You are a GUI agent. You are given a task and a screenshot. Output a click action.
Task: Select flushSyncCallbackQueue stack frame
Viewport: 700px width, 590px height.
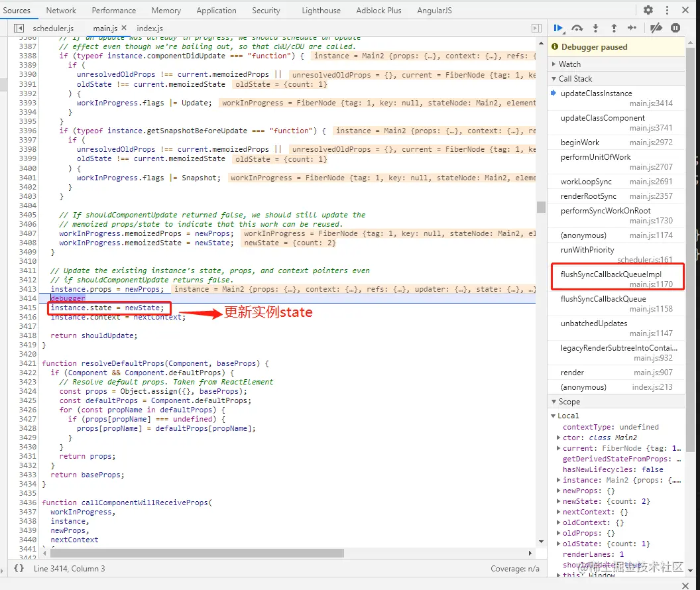(x=616, y=304)
